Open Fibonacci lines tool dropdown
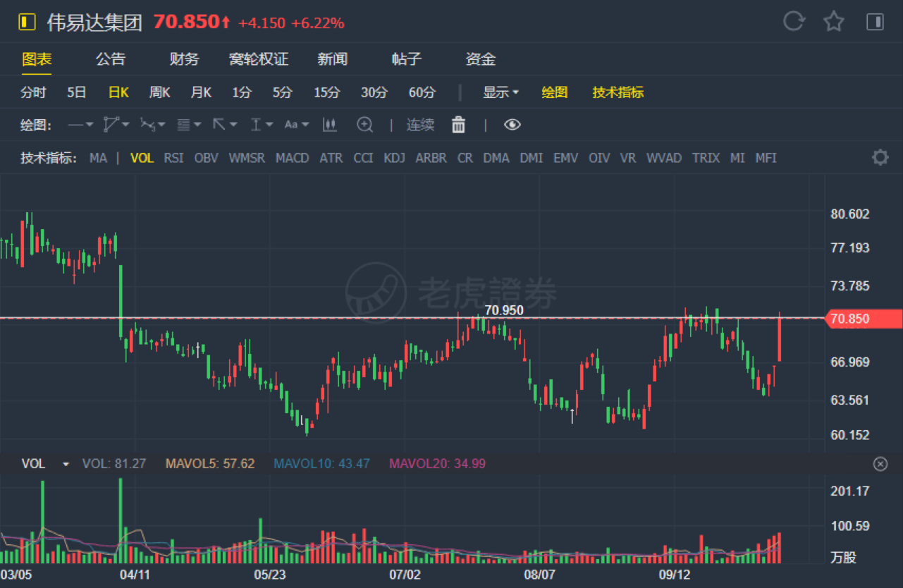The image size is (903, 588). tap(189, 125)
